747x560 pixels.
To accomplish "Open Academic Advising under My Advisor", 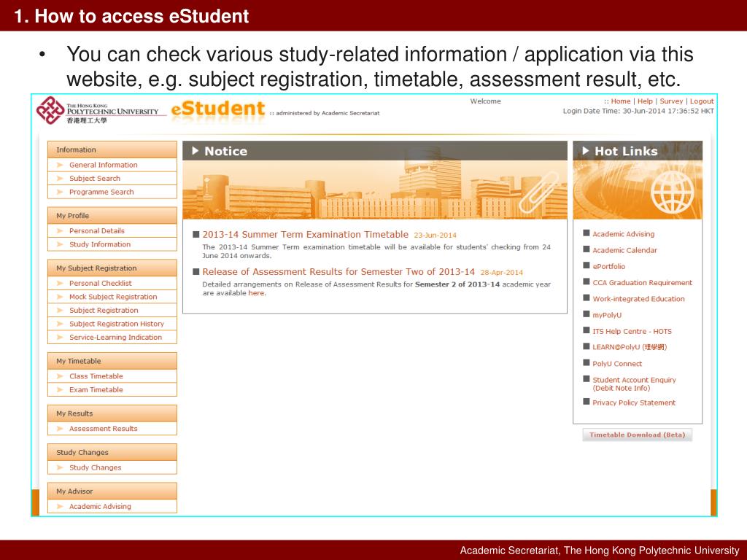I will coord(100,506).
